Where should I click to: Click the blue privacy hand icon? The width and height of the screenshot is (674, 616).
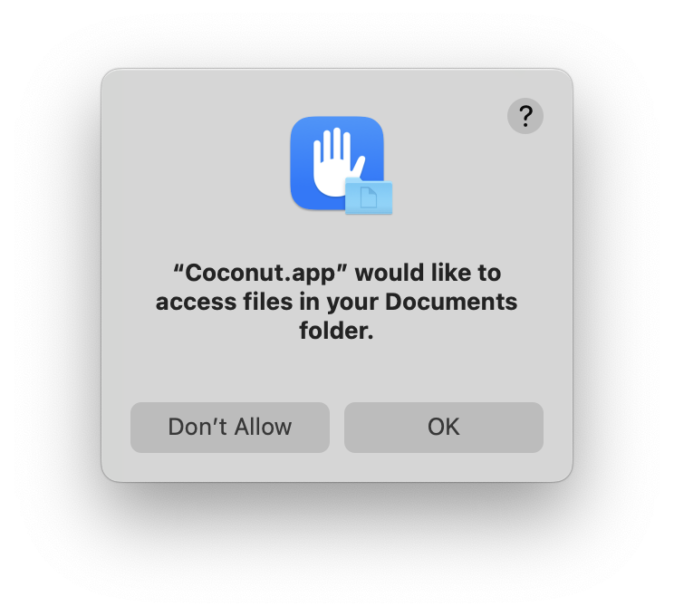[x=337, y=163]
